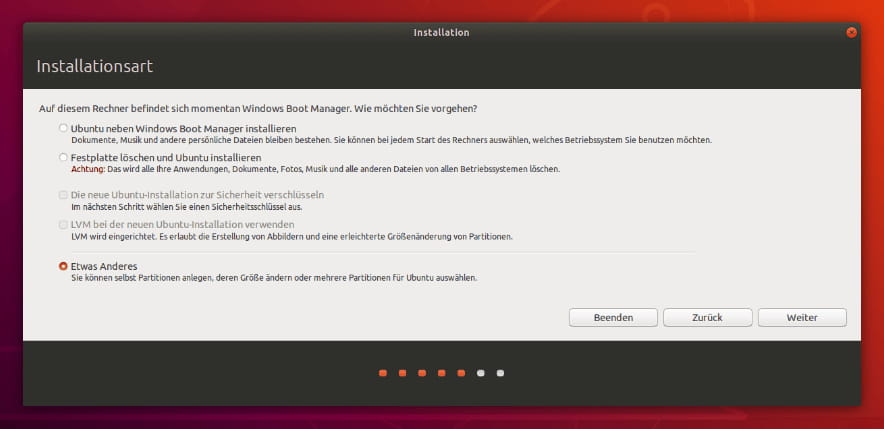The height and width of the screenshot is (429, 884).
Task: Click the fifth orange progress dot
Action: tap(461, 373)
